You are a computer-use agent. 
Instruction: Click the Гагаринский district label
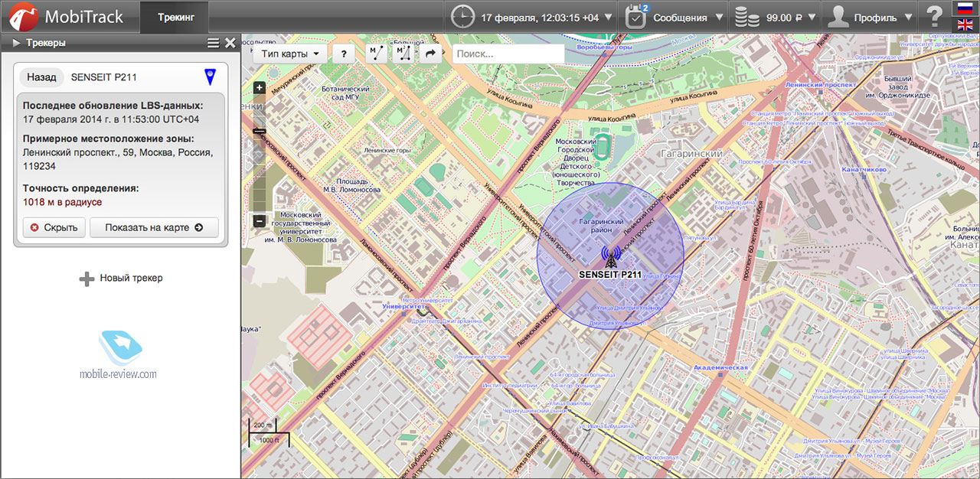[691, 154]
